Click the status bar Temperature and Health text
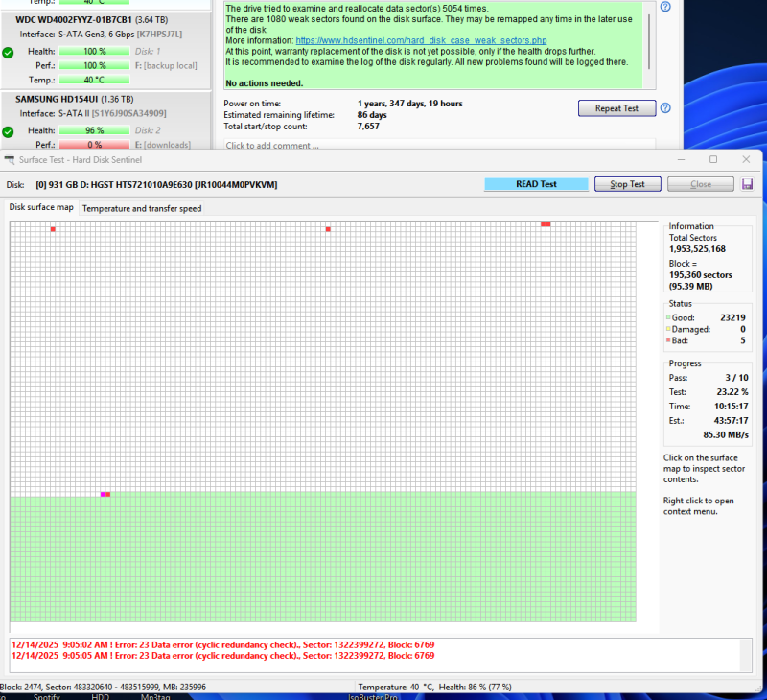The image size is (767, 700). pyautogui.click(x=434, y=687)
